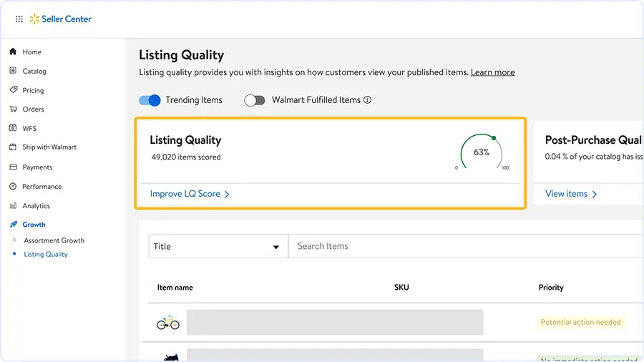Click the bicycle item thumbnail
This screenshot has width=644, height=362.
click(168, 323)
